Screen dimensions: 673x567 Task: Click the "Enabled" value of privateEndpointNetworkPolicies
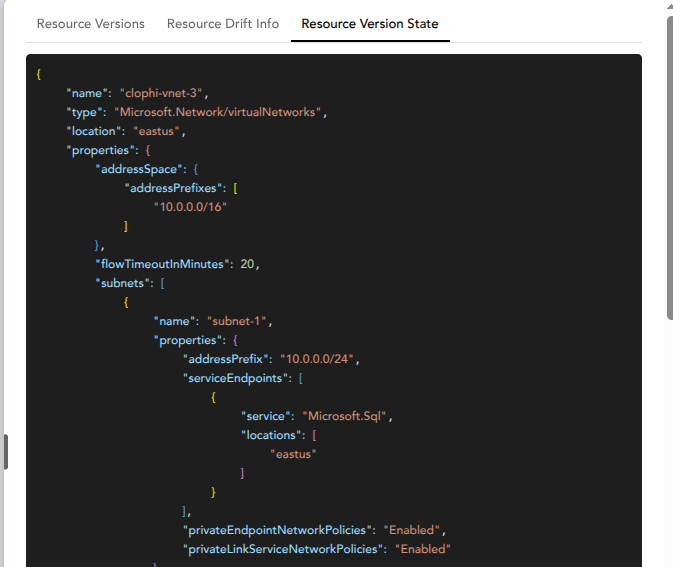(411, 530)
